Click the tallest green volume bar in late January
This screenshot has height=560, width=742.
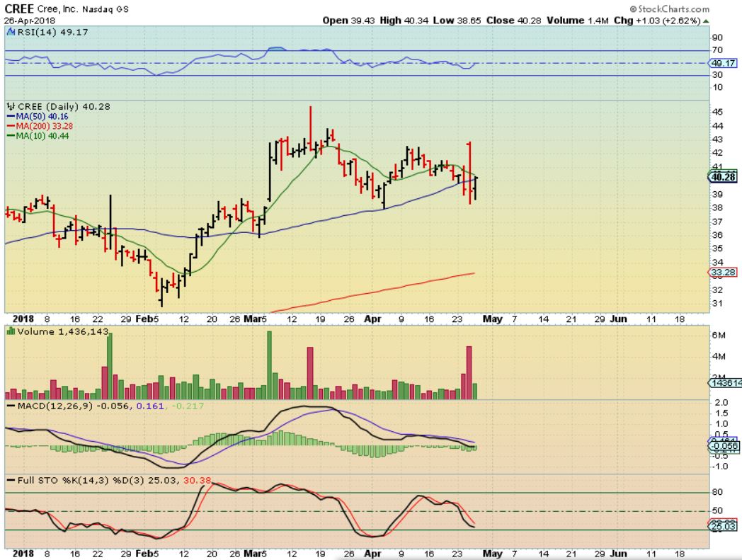click(110, 366)
